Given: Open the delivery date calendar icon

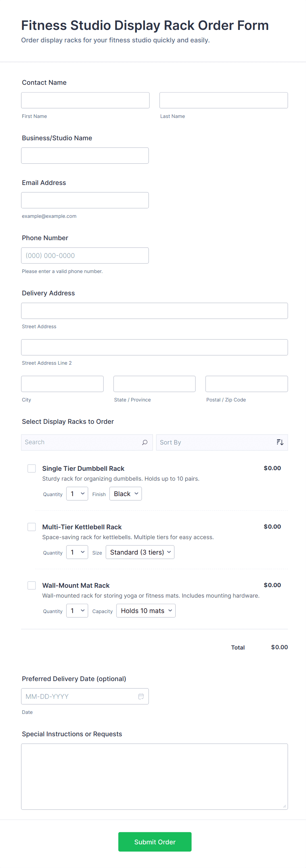Looking at the screenshot, I should (141, 696).
